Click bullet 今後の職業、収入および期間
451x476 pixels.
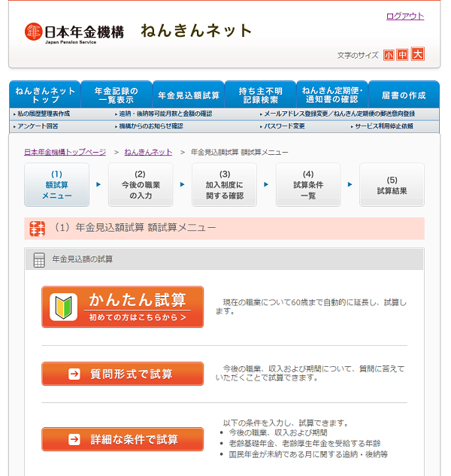[278, 432]
